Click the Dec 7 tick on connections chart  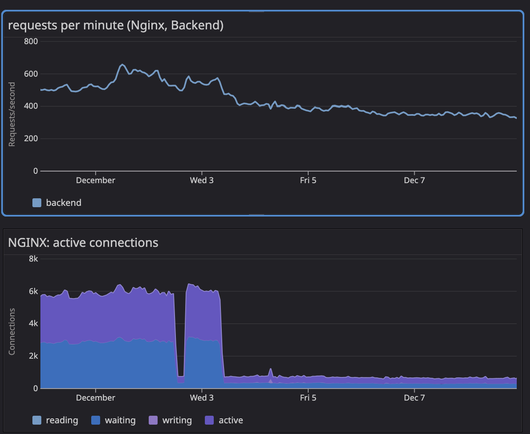(x=414, y=397)
